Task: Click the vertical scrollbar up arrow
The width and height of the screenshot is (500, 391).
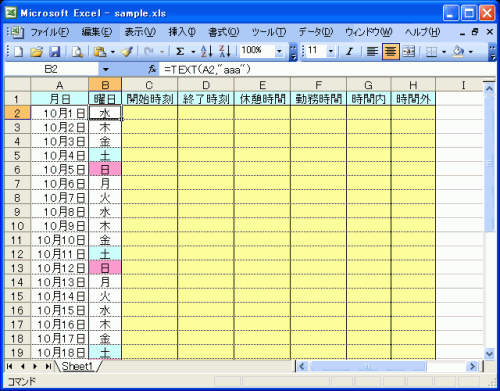Action: pos(489,89)
